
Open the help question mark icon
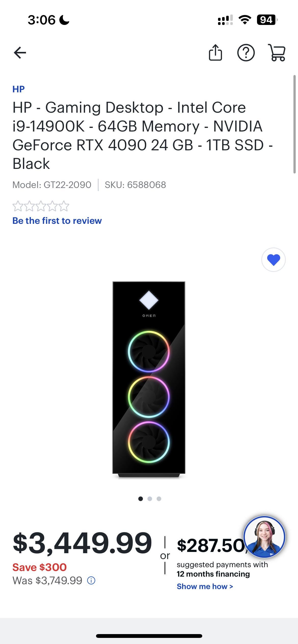coord(246,53)
